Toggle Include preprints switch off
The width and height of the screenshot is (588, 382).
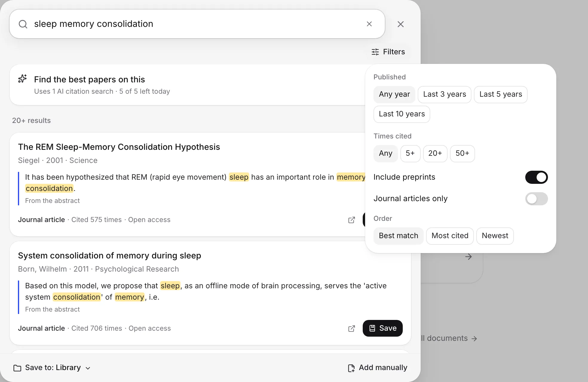point(537,177)
